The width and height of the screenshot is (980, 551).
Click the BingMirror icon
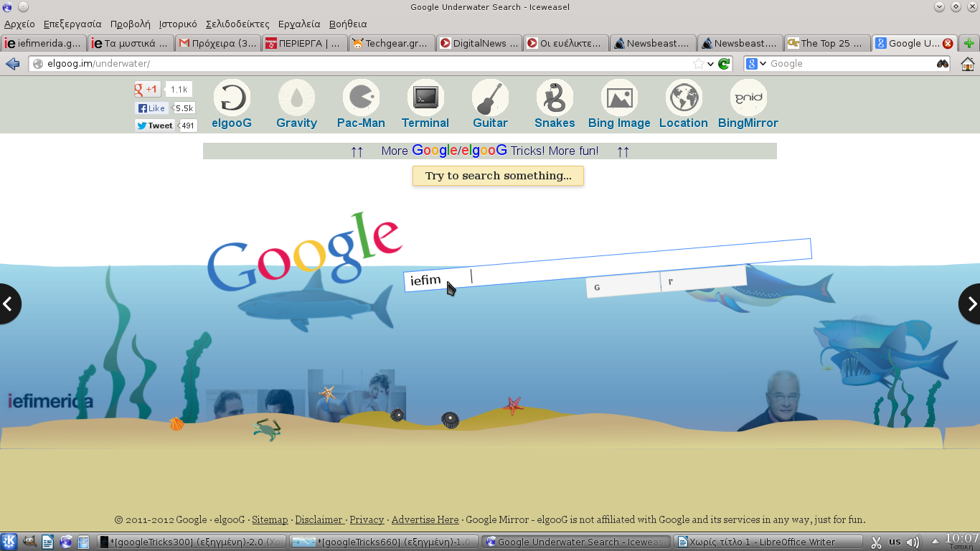pyautogui.click(x=748, y=98)
